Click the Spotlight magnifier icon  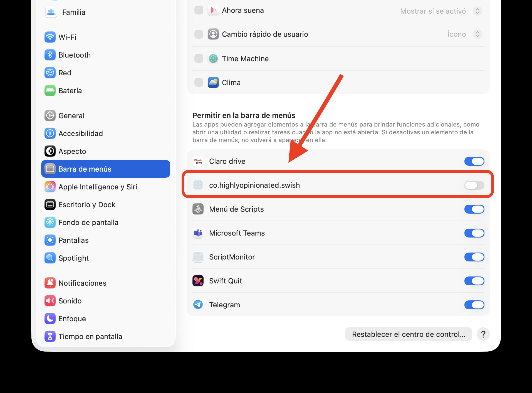[50, 258]
